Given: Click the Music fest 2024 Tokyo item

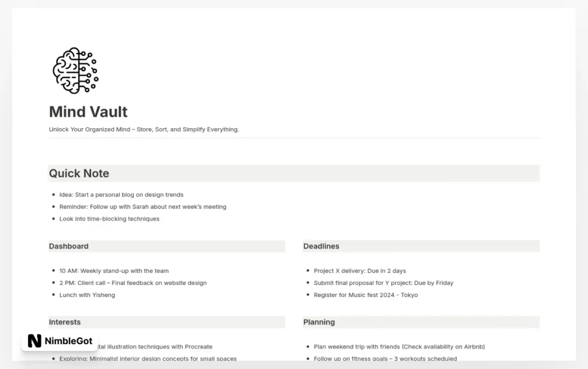Looking at the screenshot, I should pyautogui.click(x=366, y=295).
